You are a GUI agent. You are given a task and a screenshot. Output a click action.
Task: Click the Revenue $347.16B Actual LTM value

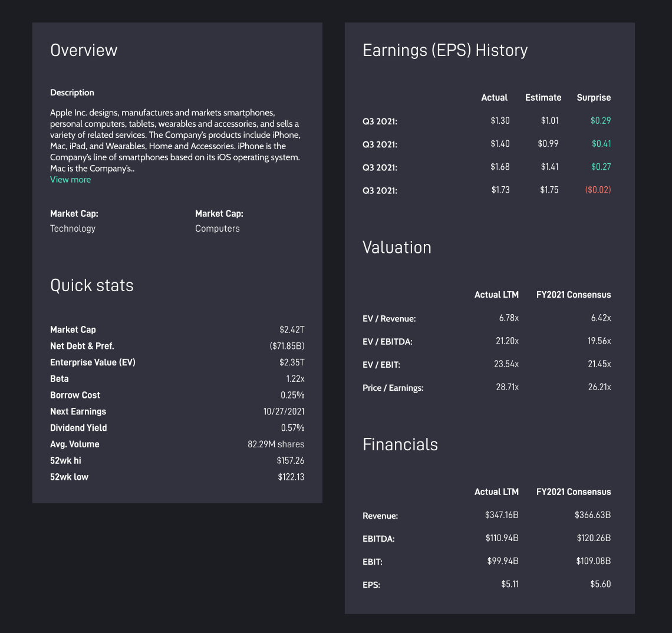click(502, 515)
